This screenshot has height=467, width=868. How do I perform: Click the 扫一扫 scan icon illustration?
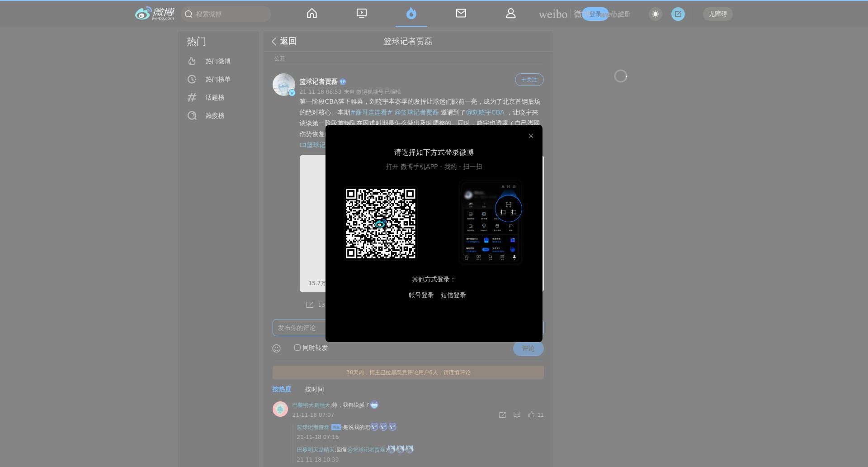509,209
